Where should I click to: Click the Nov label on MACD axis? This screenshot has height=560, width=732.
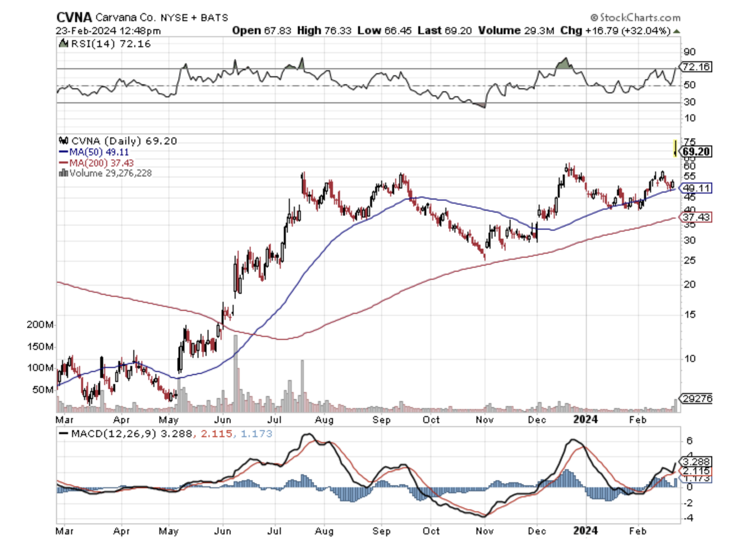click(x=484, y=531)
